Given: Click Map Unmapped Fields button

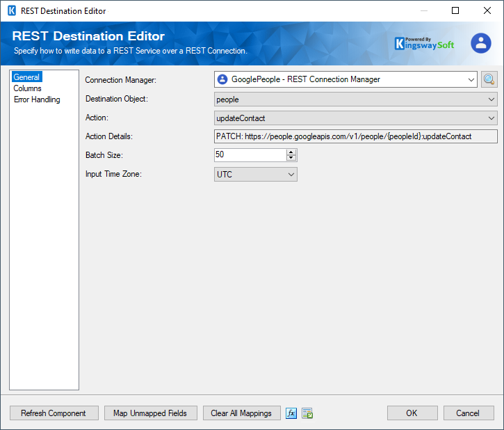Looking at the screenshot, I should 150,413.
